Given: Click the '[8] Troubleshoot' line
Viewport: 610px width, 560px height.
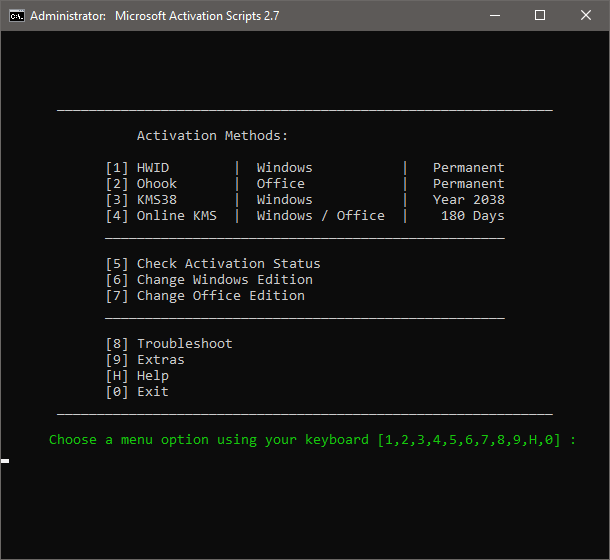Looking at the screenshot, I should pyautogui.click(x=169, y=344).
